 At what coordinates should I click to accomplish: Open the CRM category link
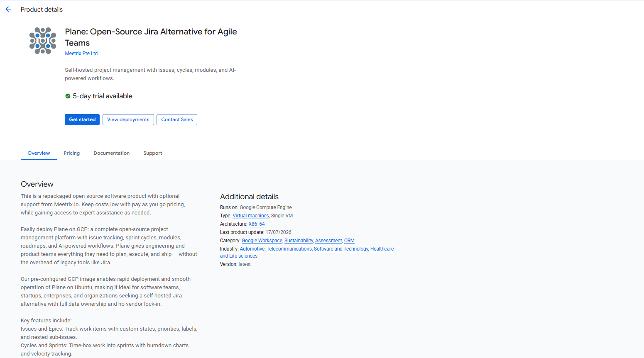(349, 241)
